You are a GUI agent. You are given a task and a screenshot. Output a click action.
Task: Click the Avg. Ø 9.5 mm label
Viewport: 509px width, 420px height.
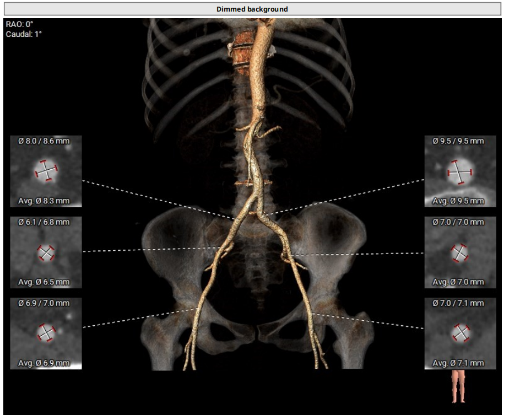(458, 201)
